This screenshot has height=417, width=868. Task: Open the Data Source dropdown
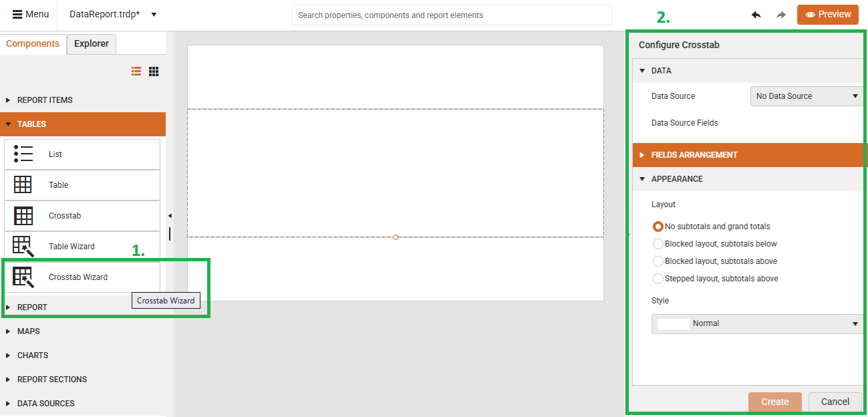[x=807, y=96]
